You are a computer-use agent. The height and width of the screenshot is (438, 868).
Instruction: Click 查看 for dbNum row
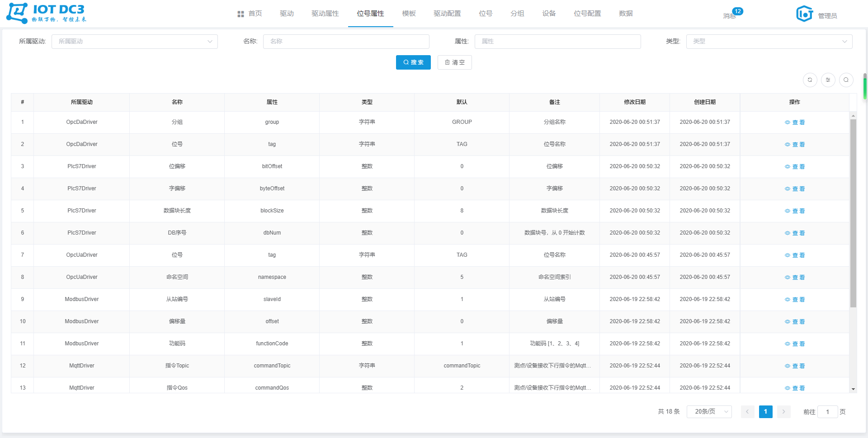[795, 233]
